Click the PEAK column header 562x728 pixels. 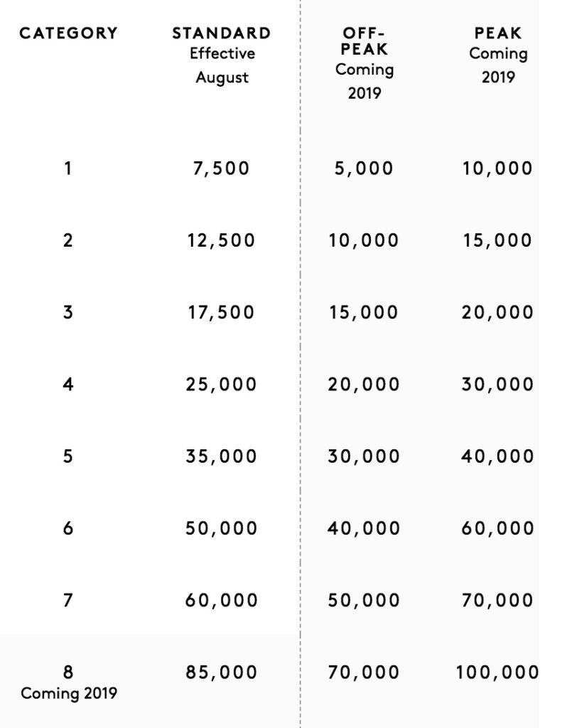point(498,33)
